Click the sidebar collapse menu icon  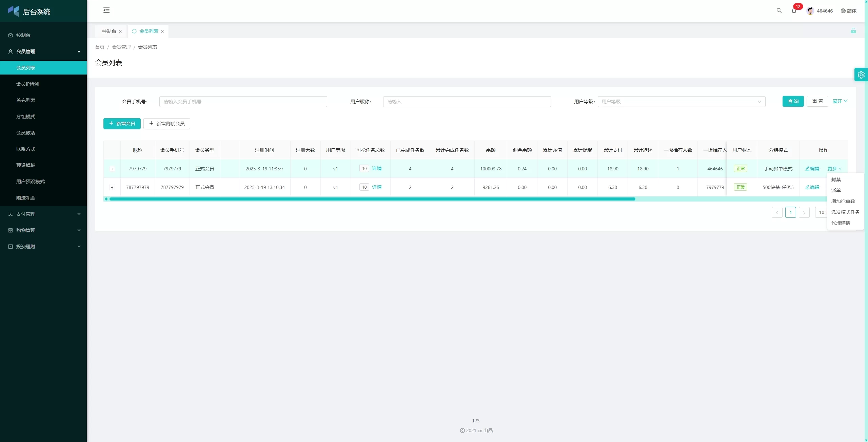106,10
